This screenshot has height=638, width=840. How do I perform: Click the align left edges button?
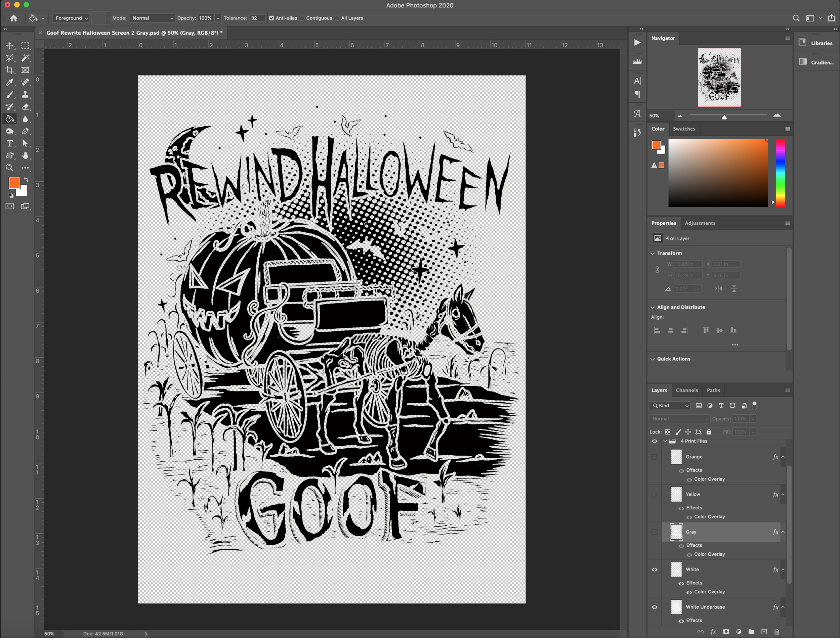pyautogui.click(x=657, y=330)
